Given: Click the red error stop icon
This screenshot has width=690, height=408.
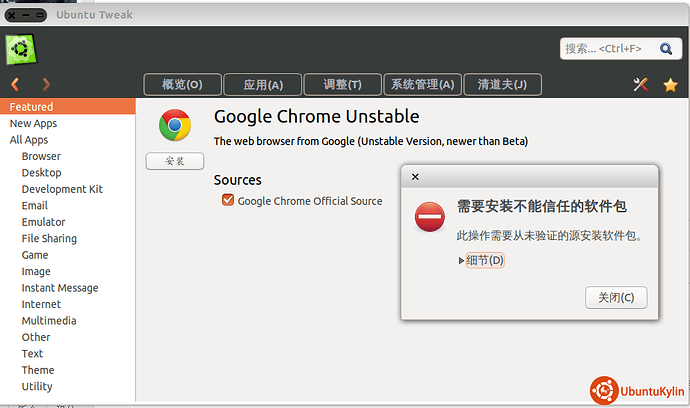Looking at the screenshot, I should coord(429,217).
